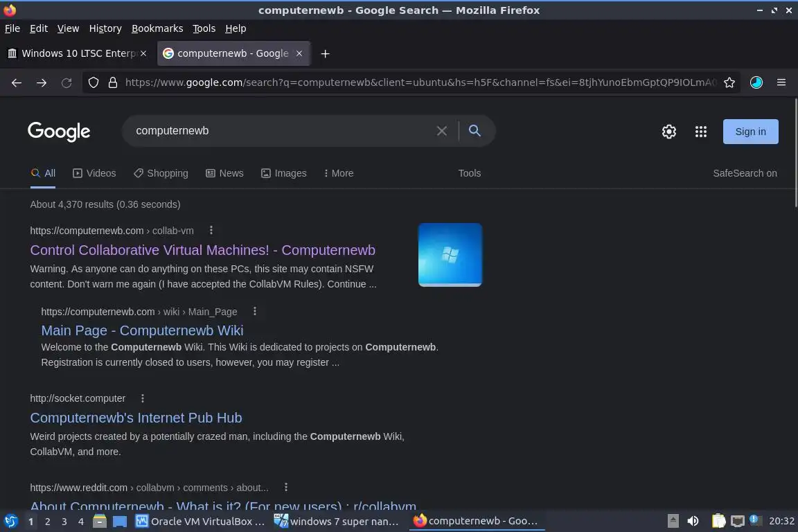Open Google quick settings gear icon
This screenshot has height=532, width=798.
[668, 132]
